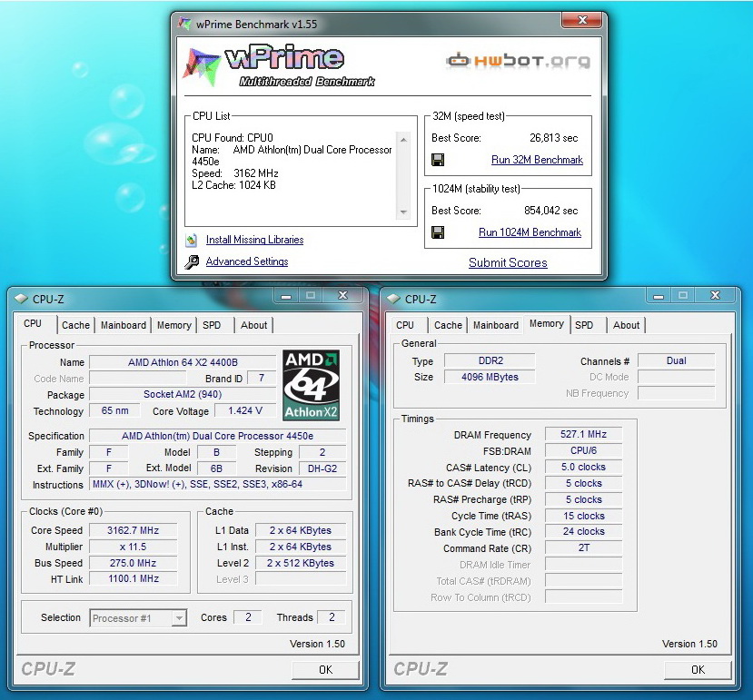The height and width of the screenshot is (700, 753).
Task: Open the Processor #1 selection dropdown
Action: 138,618
